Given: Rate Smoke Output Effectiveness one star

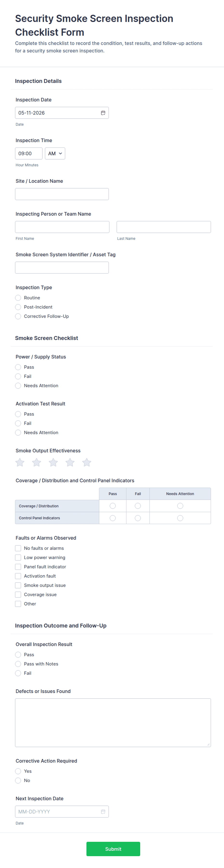Looking at the screenshot, I should 20,462.
